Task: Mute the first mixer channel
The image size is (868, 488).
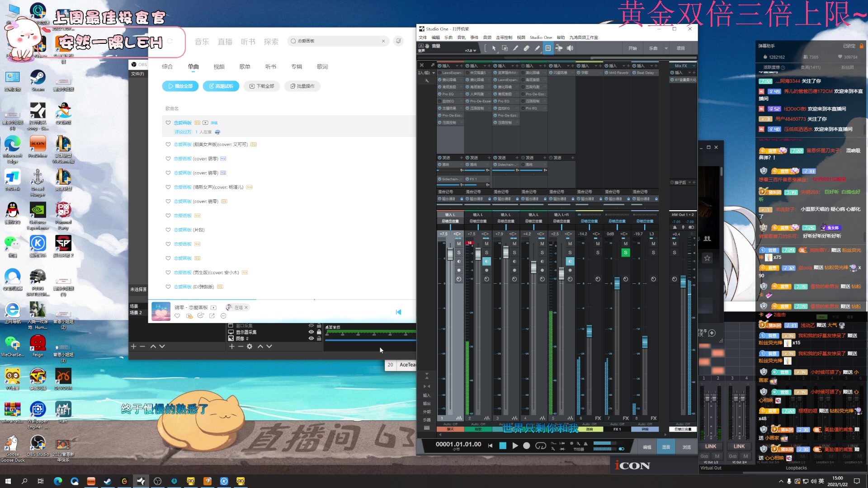Action: click(x=458, y=244)
